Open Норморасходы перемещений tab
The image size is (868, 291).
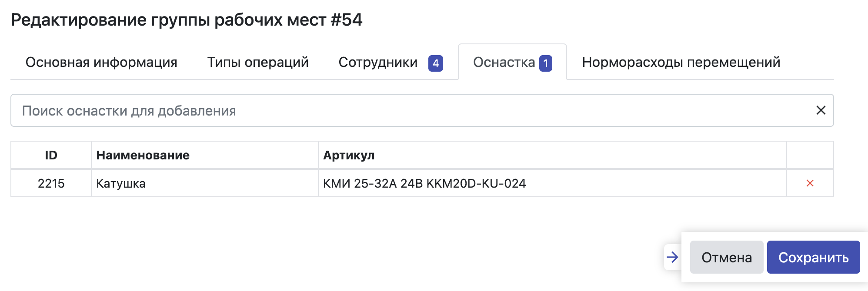pos(681,62)
